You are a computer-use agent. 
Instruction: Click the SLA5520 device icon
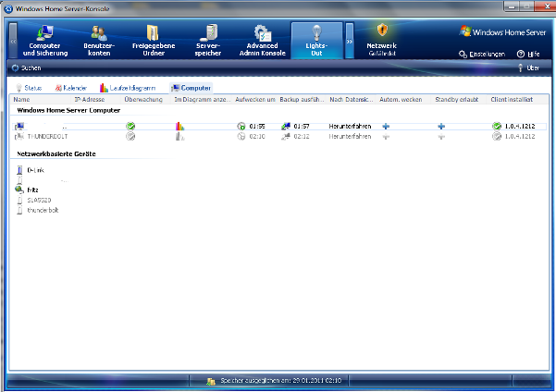click(19, 201)
